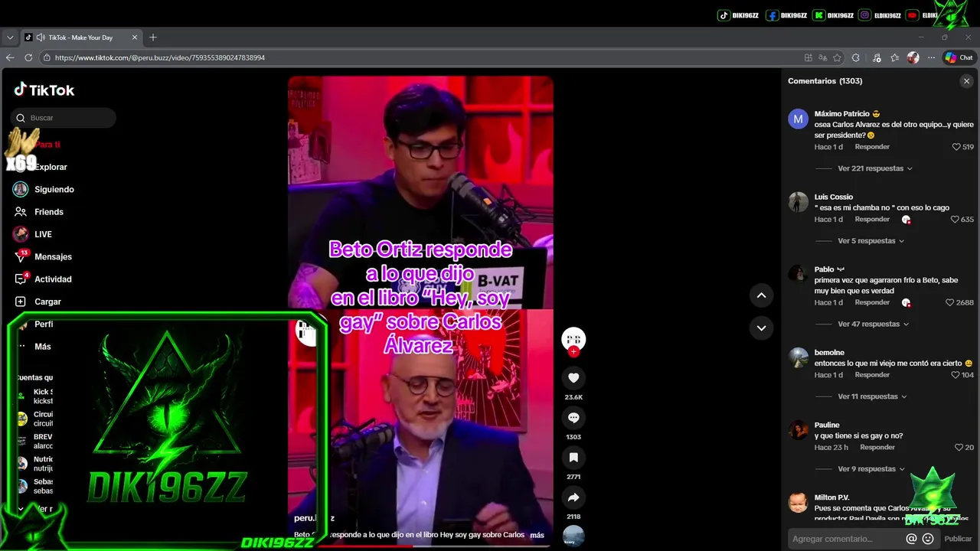
Task: Add page to favorites star
Action: tap(838, 57)
